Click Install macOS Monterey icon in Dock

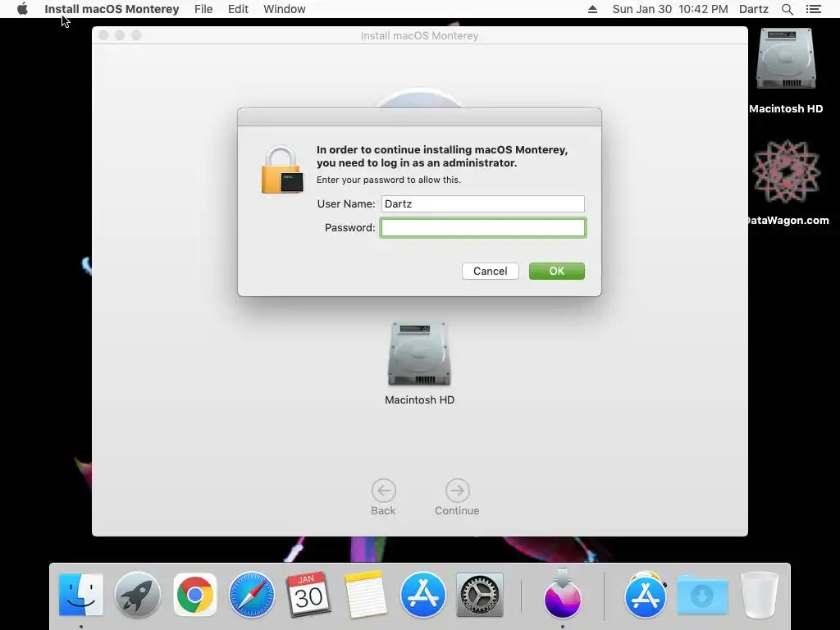click(563, 594)
